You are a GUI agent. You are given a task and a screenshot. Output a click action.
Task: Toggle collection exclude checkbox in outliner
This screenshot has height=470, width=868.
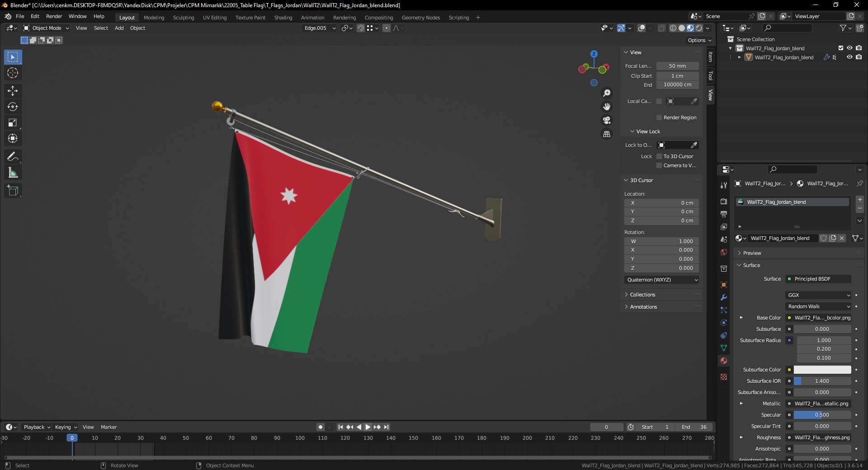[841, 48]
